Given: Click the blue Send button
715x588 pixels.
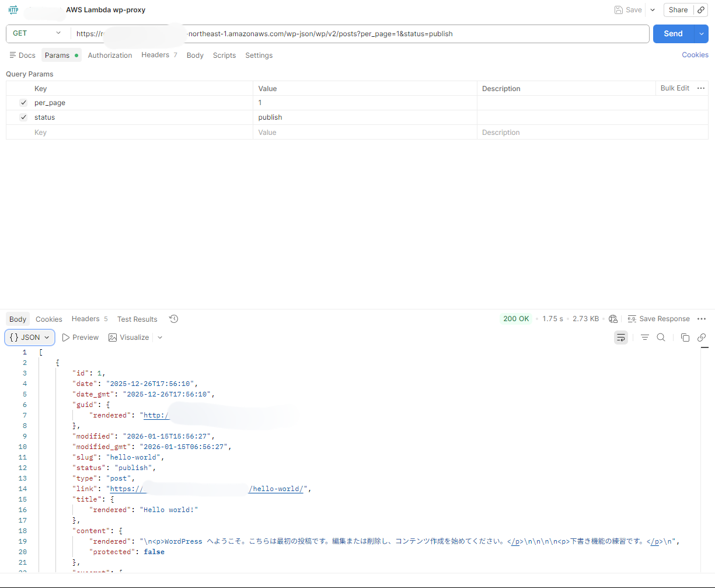Looking at the screenshot, I should click(673, 34).
